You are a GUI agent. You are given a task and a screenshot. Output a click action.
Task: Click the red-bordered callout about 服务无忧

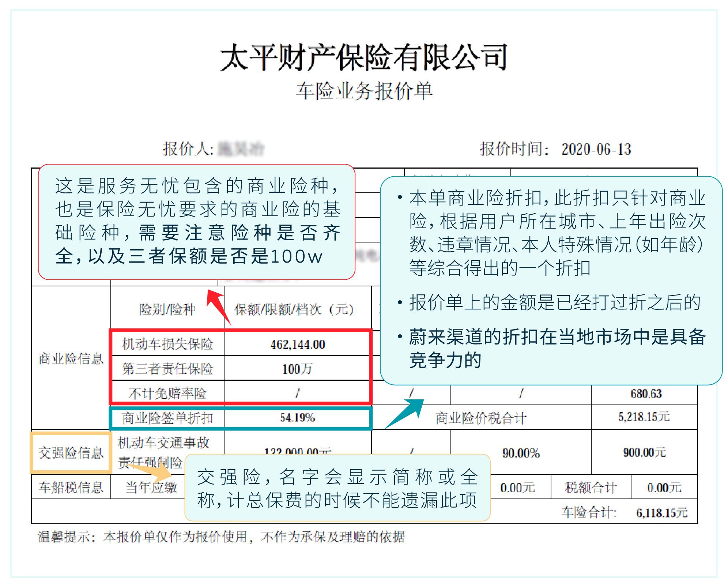point(197,222)
